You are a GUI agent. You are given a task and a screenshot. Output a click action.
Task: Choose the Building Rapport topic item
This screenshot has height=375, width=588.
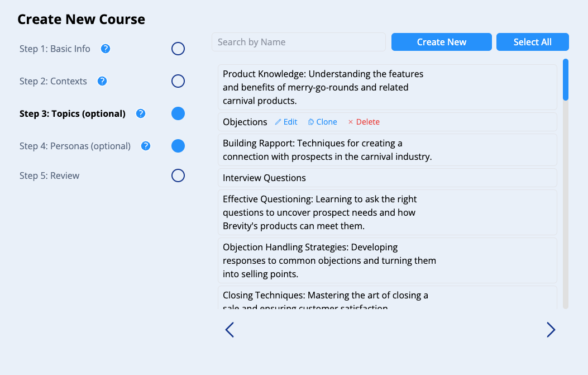[387, 150]
